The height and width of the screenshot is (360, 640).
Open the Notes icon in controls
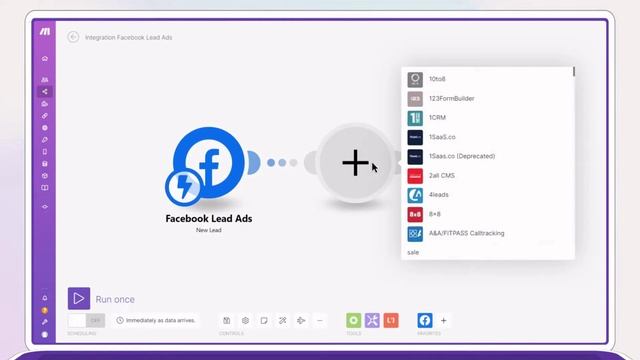(x=264, y=320)
